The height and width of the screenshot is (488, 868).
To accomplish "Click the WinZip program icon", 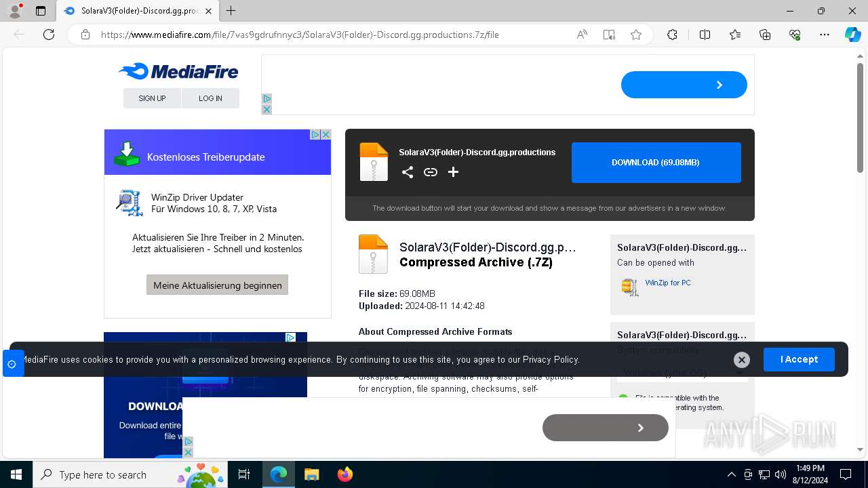I will (630, 287).
